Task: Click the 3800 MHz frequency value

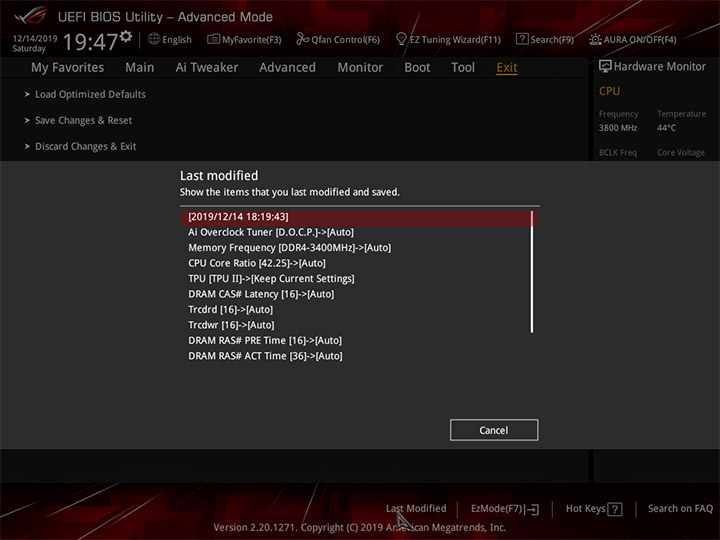Action: pos(618,128)
